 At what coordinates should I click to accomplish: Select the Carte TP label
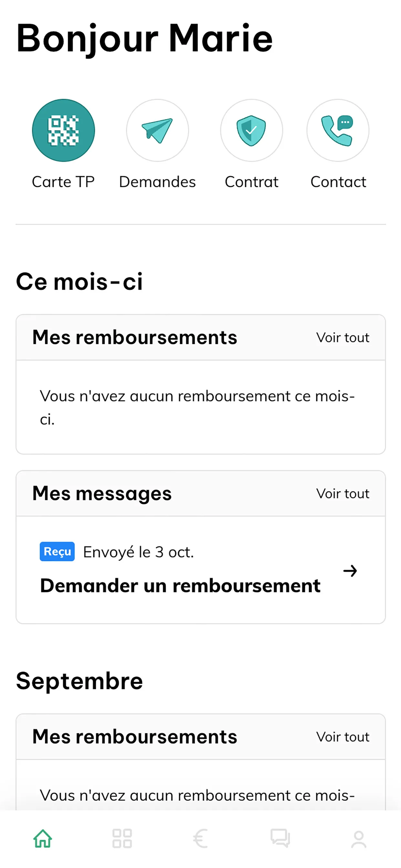(x=63, y=182)
